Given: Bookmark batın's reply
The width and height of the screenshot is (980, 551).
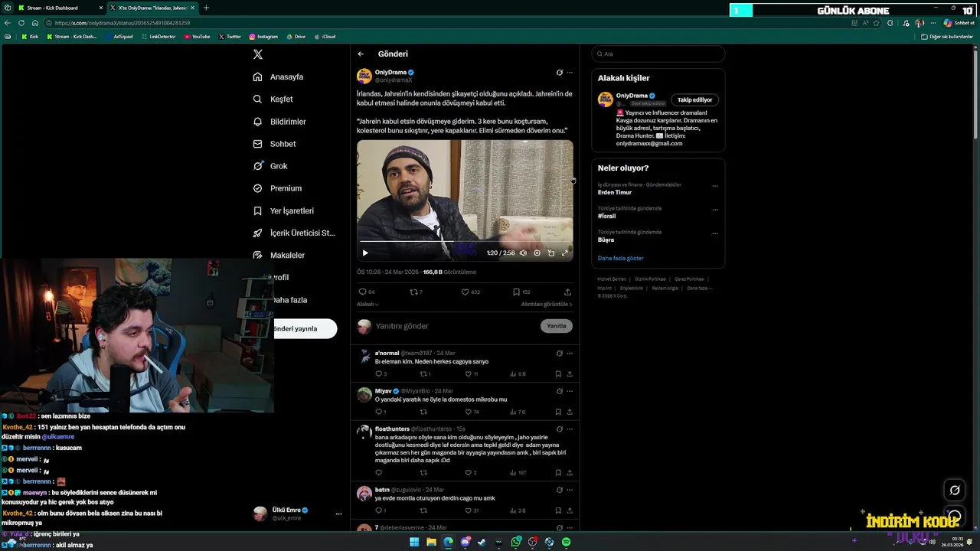Looking at the screenshot, I should pyautogui.click(x=558, y=510).
